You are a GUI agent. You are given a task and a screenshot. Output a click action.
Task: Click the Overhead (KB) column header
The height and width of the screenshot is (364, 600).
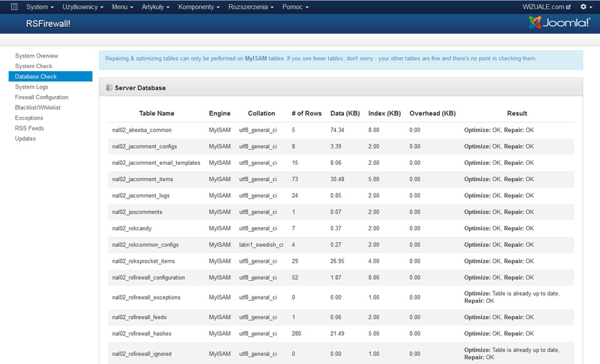point(432,114)
